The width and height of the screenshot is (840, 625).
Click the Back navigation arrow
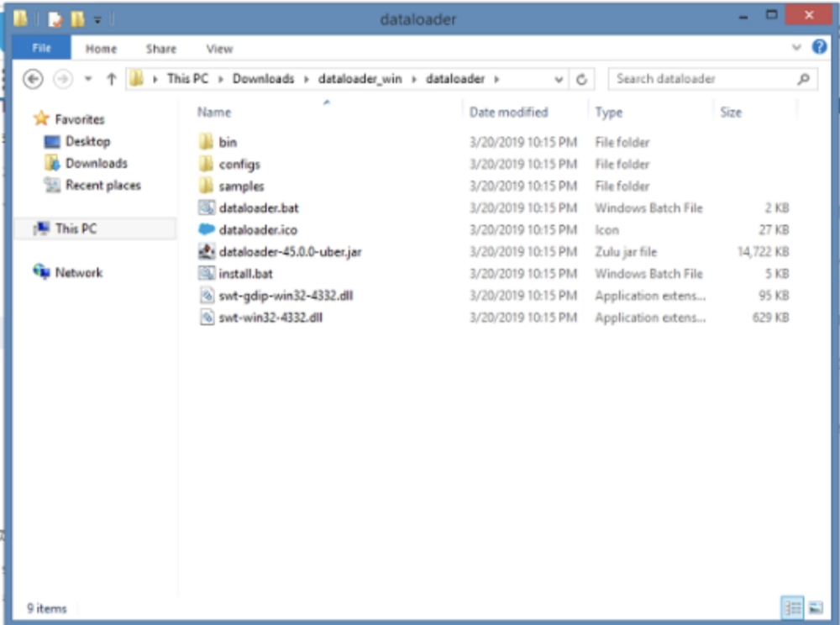click(33, 79)
